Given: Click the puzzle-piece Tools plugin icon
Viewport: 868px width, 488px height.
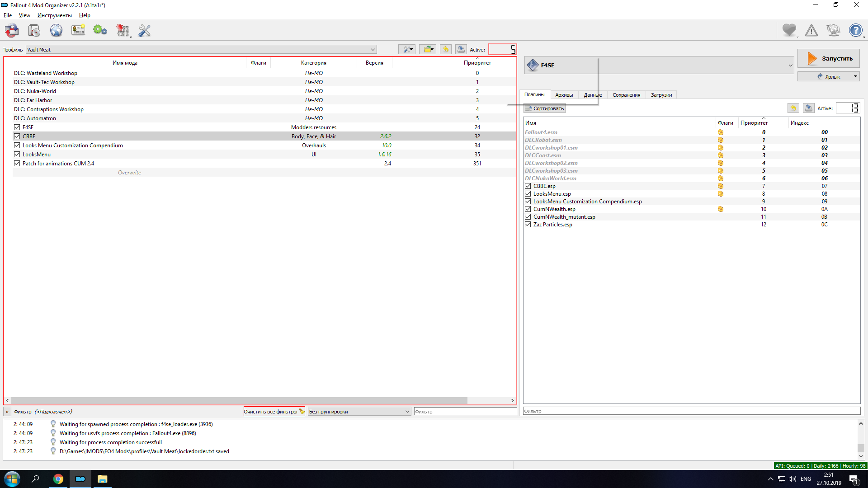Looking at the screenshot, I should tap(123, 31).
